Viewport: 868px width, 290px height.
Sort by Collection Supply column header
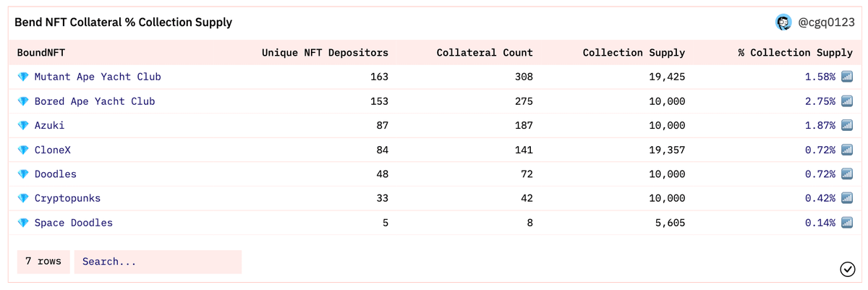(x=634, y=53)
